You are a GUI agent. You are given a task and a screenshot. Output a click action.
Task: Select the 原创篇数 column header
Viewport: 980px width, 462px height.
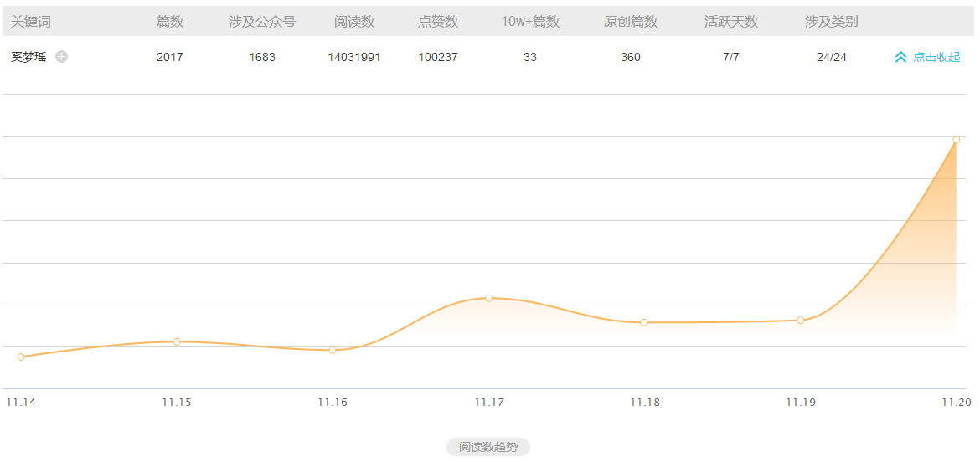point(631,22)
